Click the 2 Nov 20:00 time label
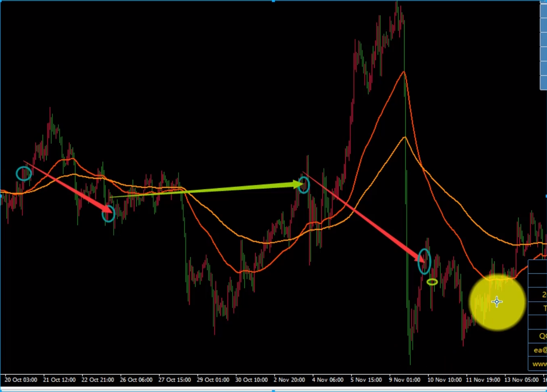547x392 pixels. pos(289,380)
